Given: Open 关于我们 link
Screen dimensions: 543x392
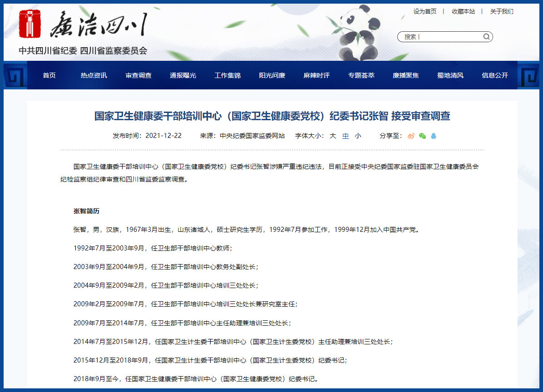Looking at the screenshot, I should point(502,11).
